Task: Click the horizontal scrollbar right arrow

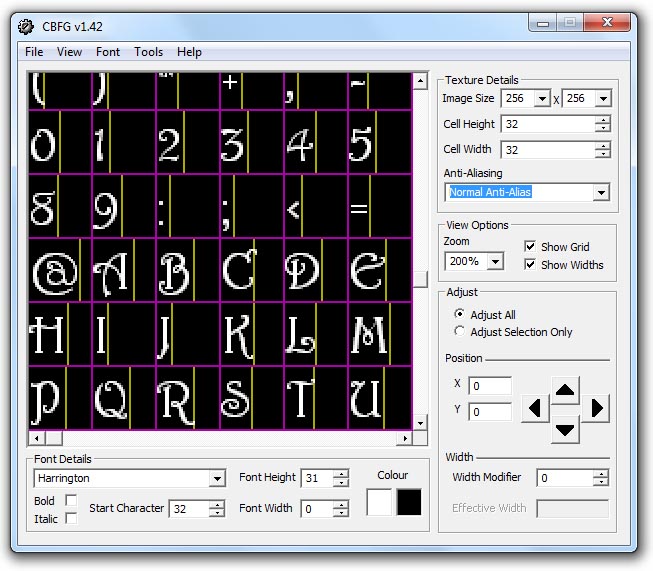Action: 405,438
